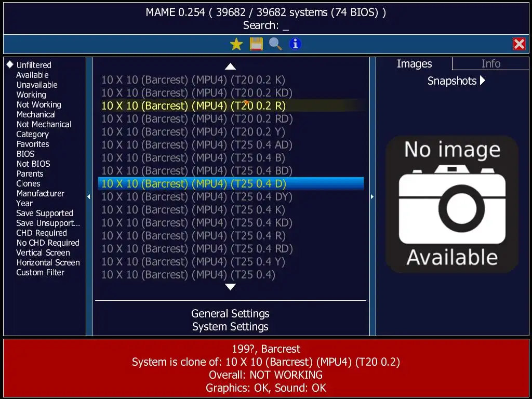The height and width of the screenshot is (399, 532).
Task: Filter by Vertical Screen
Action: pos(43,252)
